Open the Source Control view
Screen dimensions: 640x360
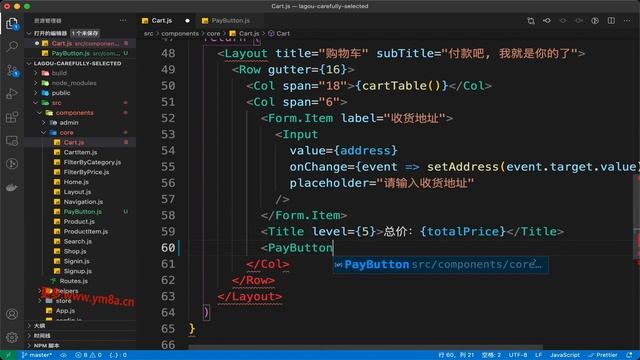click(x=12, y=71)
